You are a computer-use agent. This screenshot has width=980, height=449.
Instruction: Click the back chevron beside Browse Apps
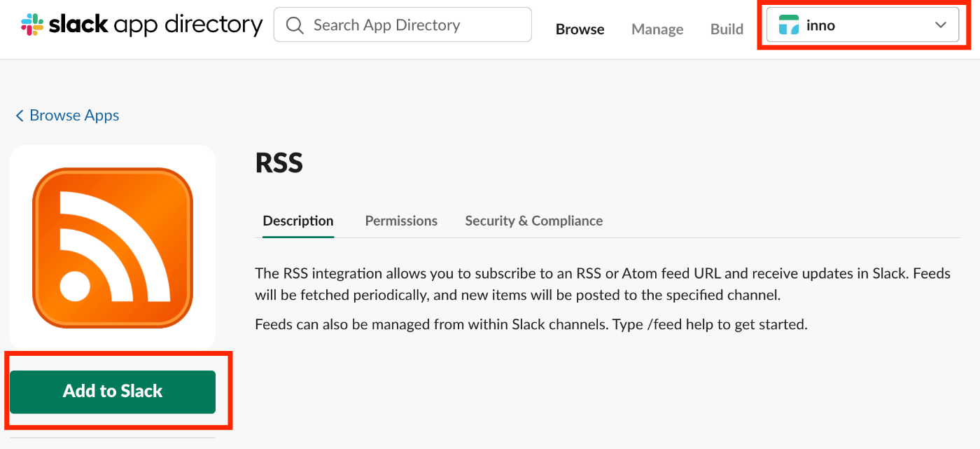point(20,116)
